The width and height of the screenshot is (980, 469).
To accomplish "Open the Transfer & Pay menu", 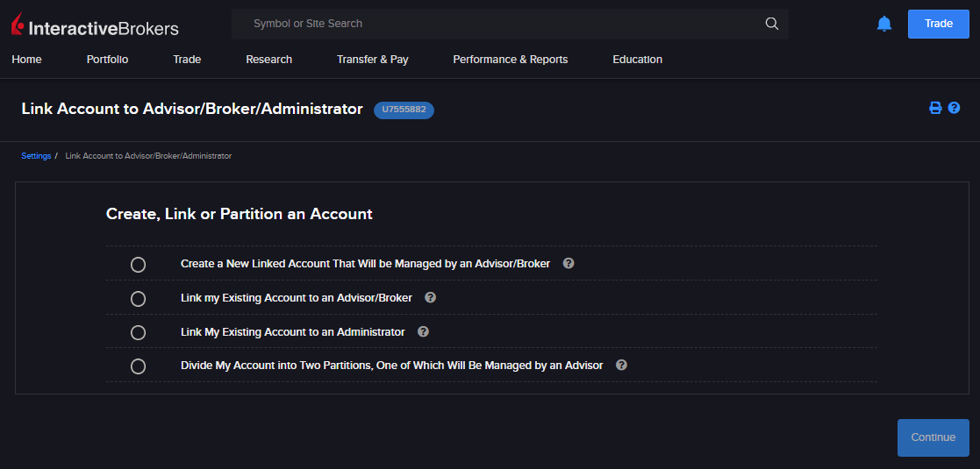I will coord(372,60).
